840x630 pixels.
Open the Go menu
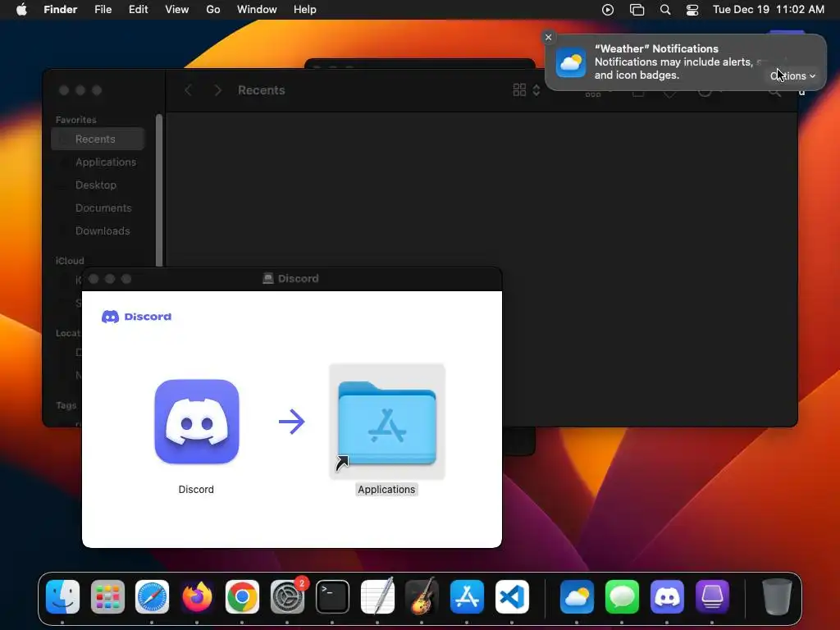click(213, 10)
